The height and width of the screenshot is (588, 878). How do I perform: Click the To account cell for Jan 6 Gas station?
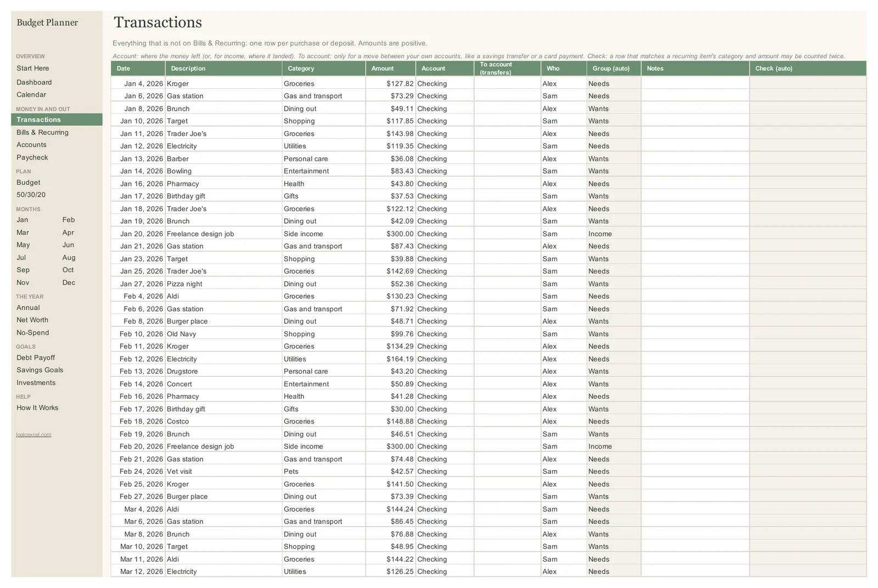pos(508,96)
